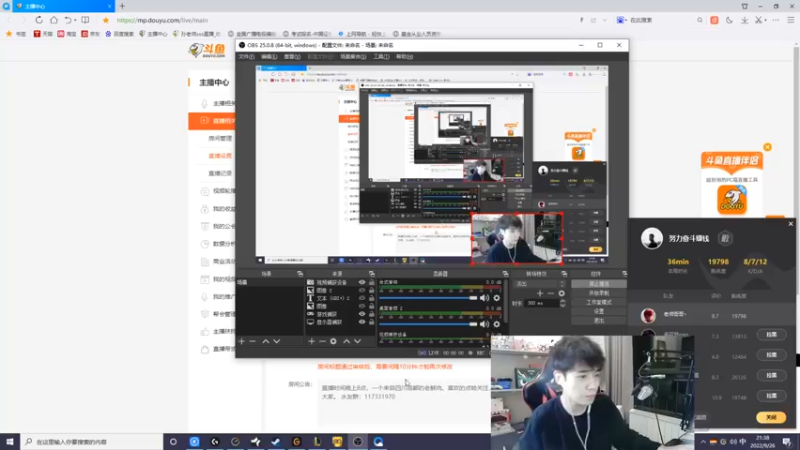This screenshot has width=800, height=450.
Task: Toggle visibility of 文本 (GDI+) 2 source
Action: (362, 298)
